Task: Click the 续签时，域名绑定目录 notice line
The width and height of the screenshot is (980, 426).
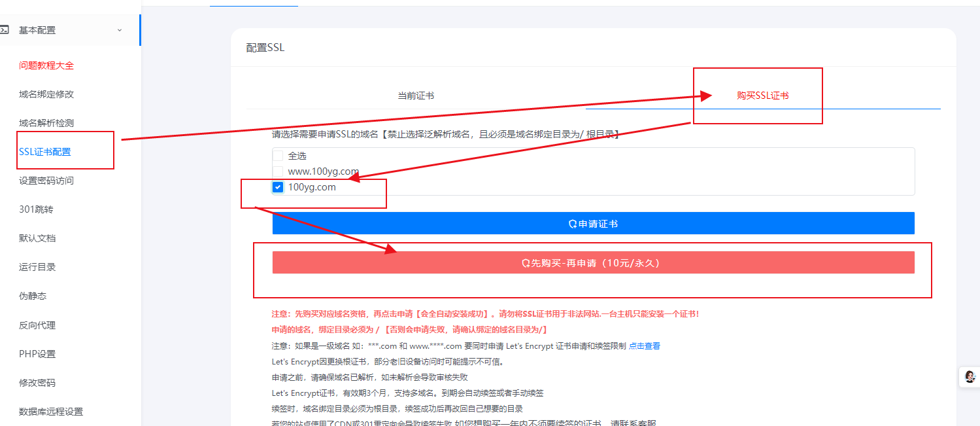Action: 397,409
